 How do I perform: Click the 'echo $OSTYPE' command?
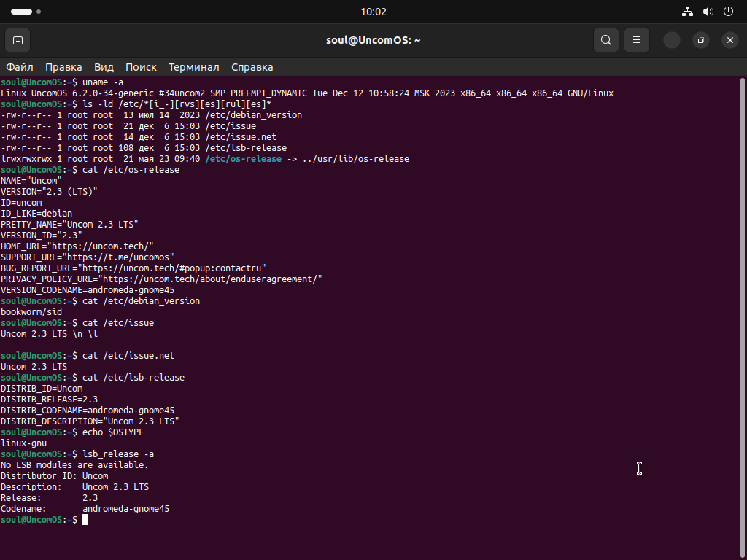tap(113, 432)
